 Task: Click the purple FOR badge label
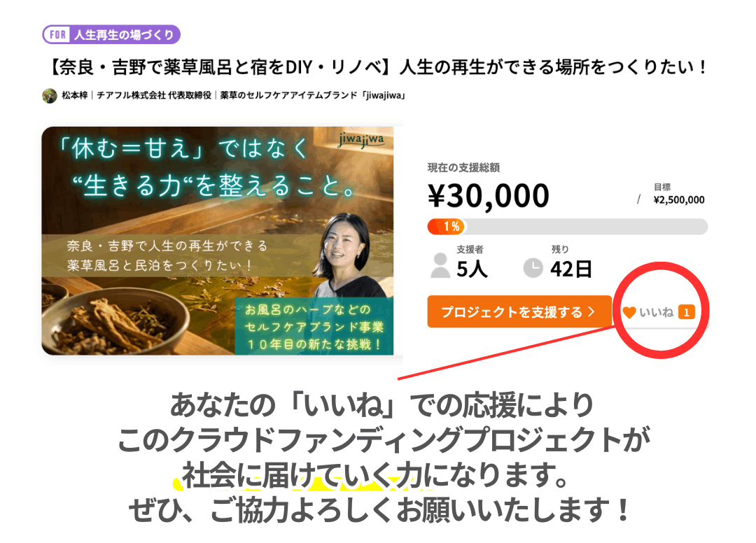57,35
